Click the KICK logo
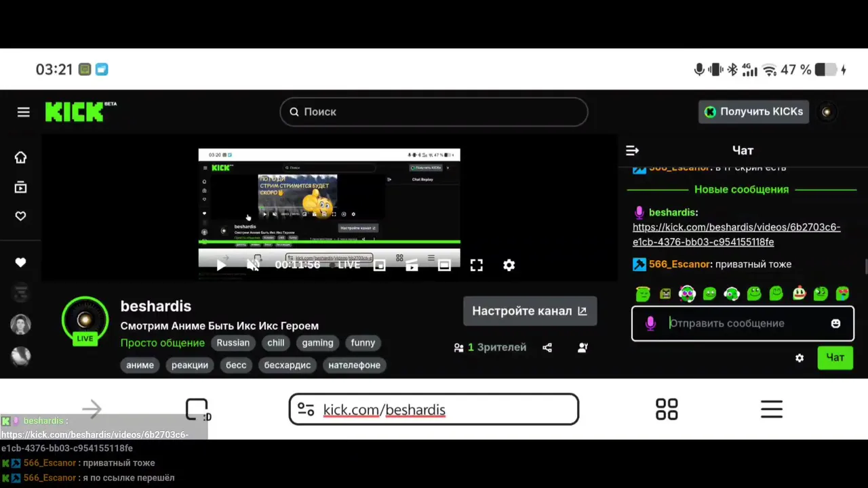The height and width of the screenshot is (488, 868). click(x=80, y=112)
